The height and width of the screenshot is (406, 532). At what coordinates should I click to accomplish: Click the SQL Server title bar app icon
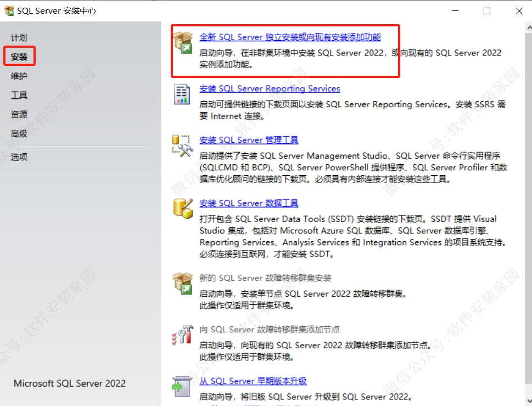tap(9, 10)
